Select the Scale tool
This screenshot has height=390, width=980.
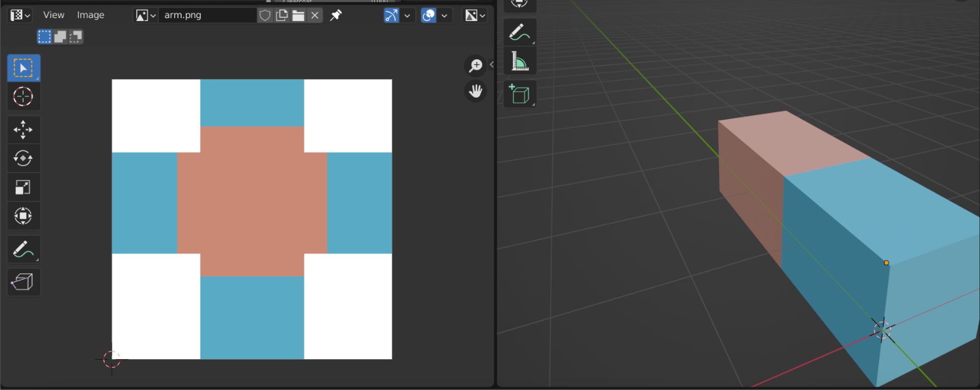coord(23,187)
